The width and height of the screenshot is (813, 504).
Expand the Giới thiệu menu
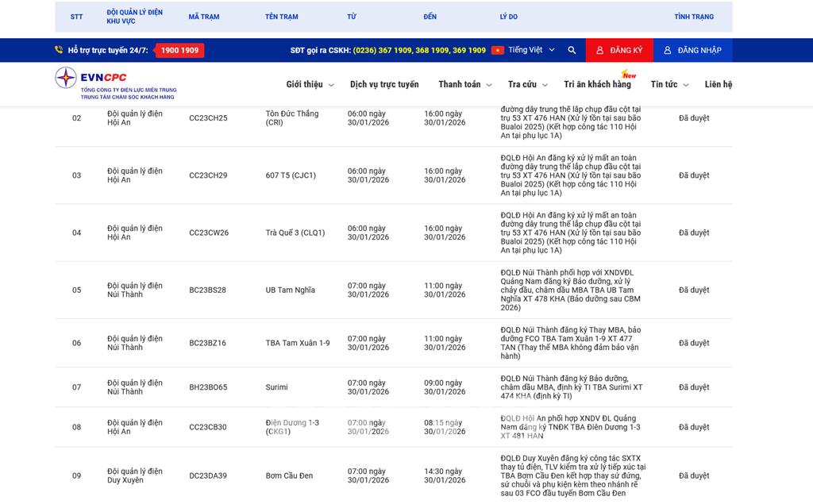click(x=310, y=84)
